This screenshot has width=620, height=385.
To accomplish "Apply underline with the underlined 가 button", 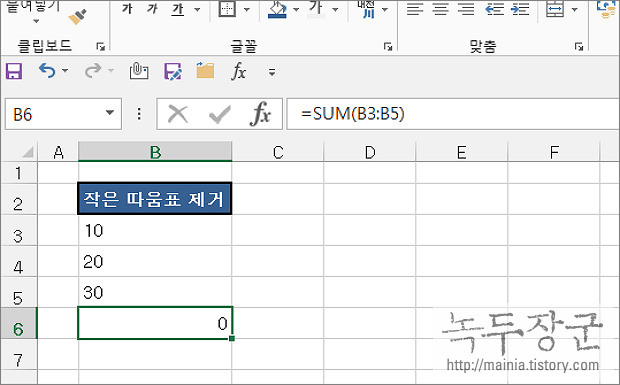I will tap(178, 9).
